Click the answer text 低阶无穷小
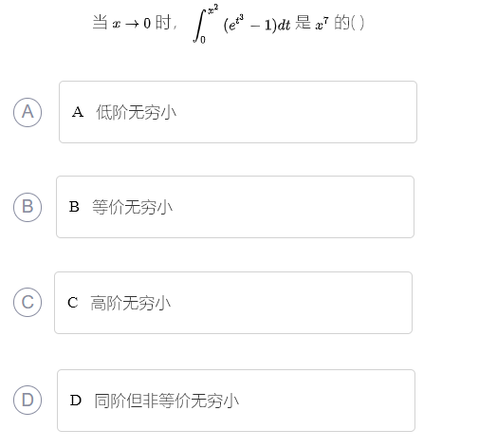497x448 pixels. pyautogui.click(x=137, y=112)
